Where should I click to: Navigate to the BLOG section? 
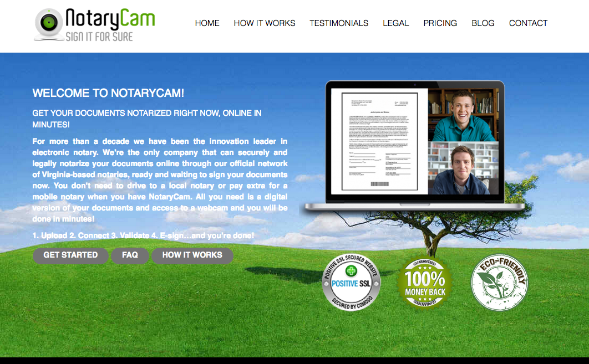[483, 23]
